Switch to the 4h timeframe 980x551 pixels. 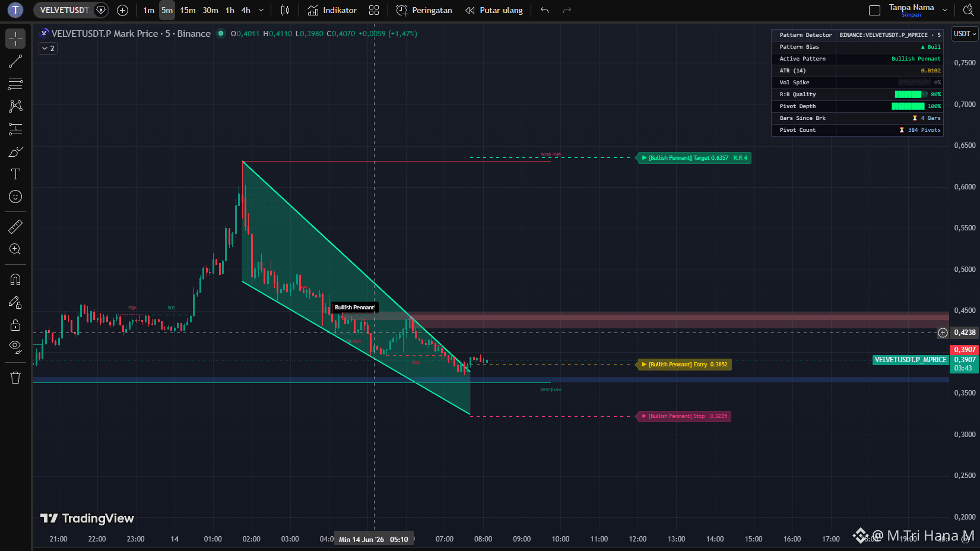(x=246, y=10)
